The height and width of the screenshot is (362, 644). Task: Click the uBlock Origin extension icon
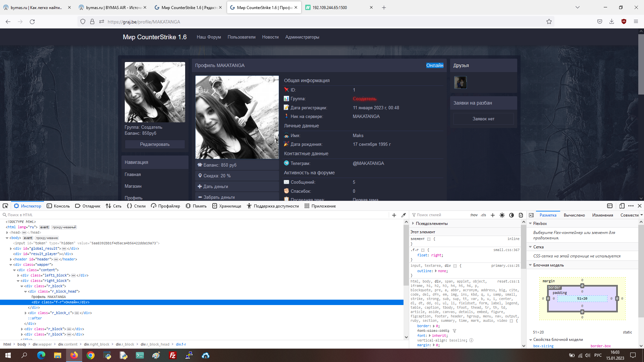[x=624, y=21]
